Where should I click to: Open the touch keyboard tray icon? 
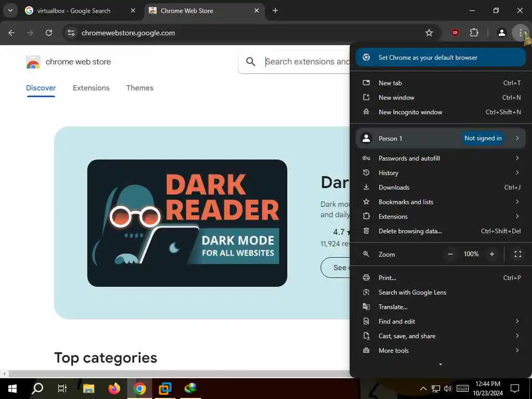tap(462, 389)
